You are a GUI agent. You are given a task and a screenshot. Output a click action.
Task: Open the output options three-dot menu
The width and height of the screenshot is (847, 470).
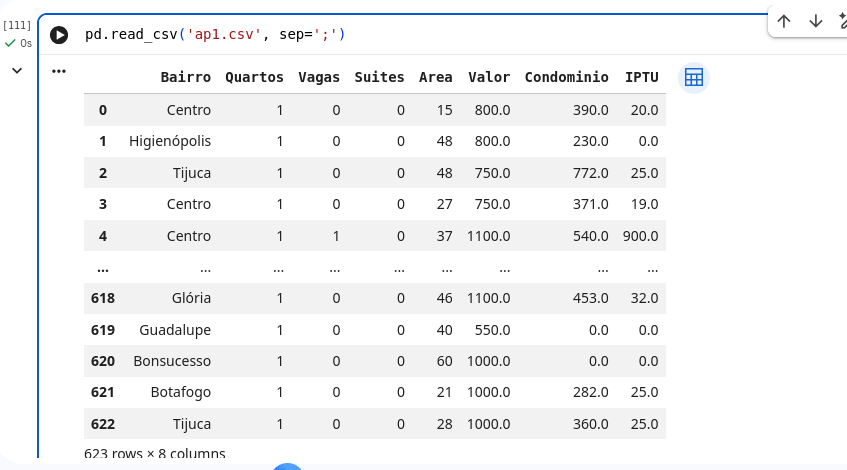click(x=59, y=71)
